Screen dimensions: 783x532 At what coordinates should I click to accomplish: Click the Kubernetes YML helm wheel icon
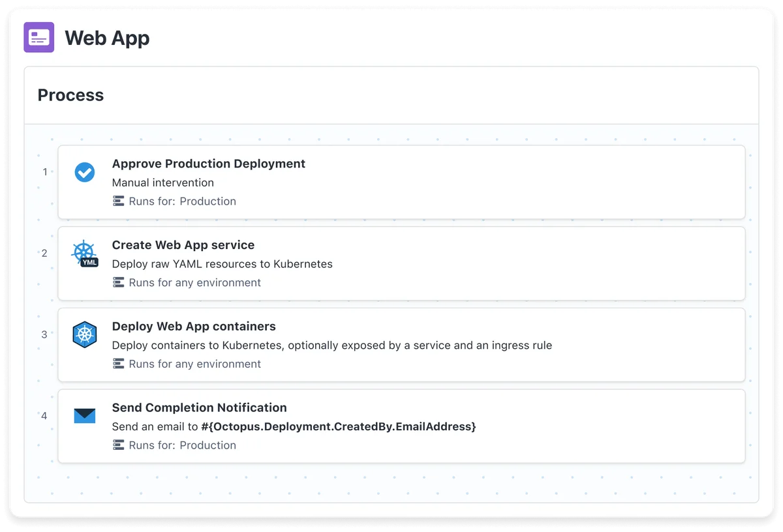click(85, 254)
